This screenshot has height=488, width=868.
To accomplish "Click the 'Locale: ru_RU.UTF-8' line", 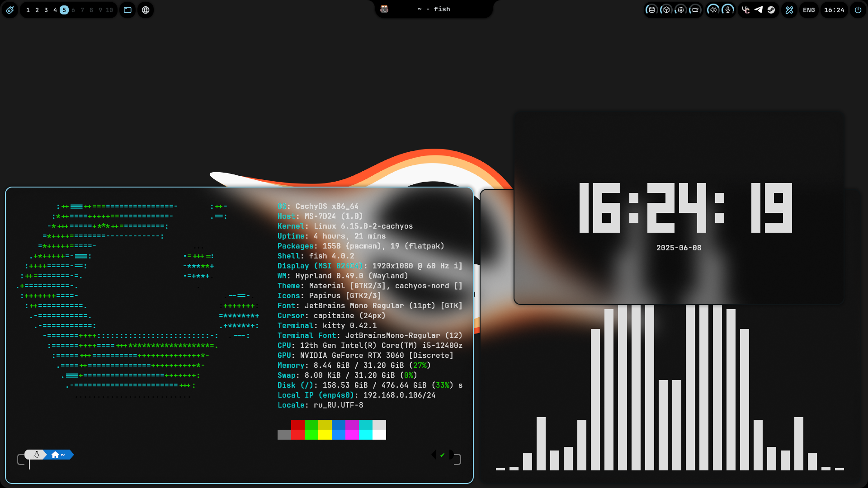I will pyautogui.click(x=320, y=405).
